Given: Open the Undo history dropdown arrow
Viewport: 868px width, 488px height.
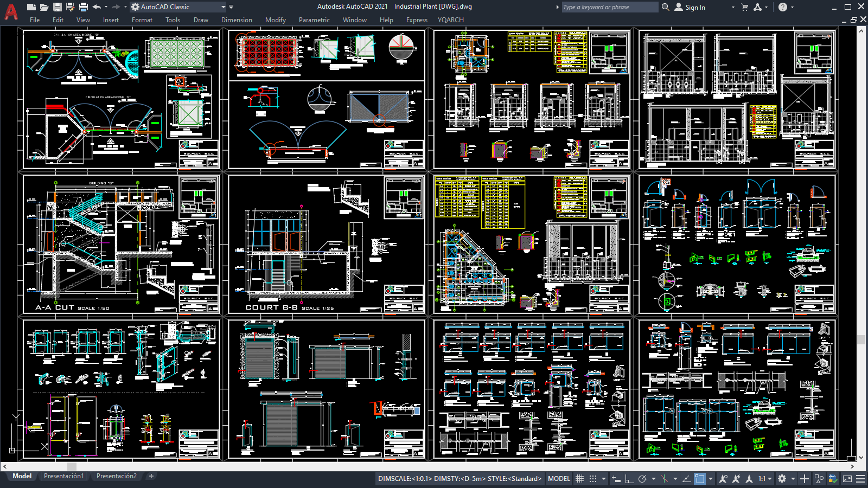Looking at the screenshot, I should [x=105, y=7].
